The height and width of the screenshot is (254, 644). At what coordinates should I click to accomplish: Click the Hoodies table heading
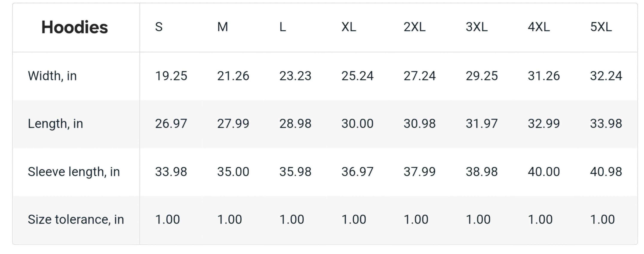pyautogui.click(x=74, y=27)
